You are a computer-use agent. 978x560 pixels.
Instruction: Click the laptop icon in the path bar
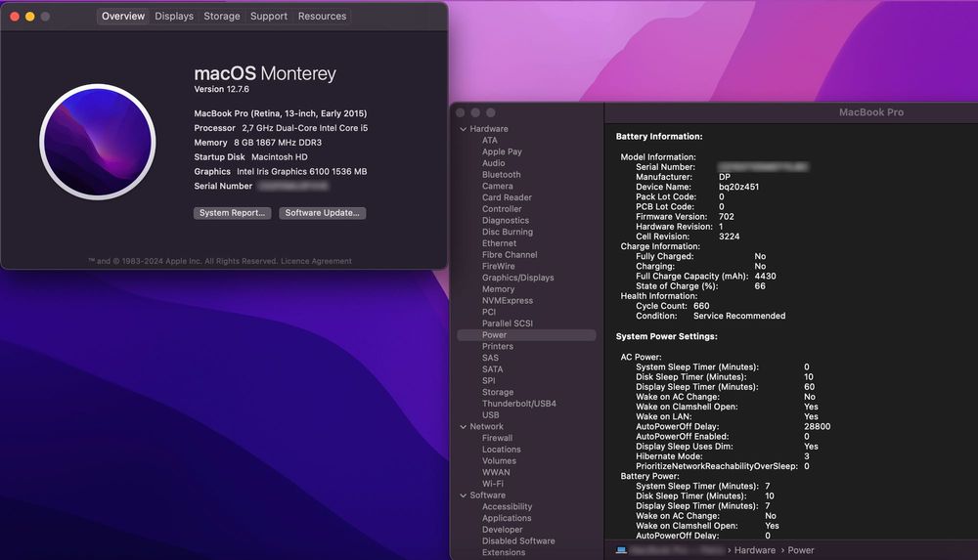(621, 550)
